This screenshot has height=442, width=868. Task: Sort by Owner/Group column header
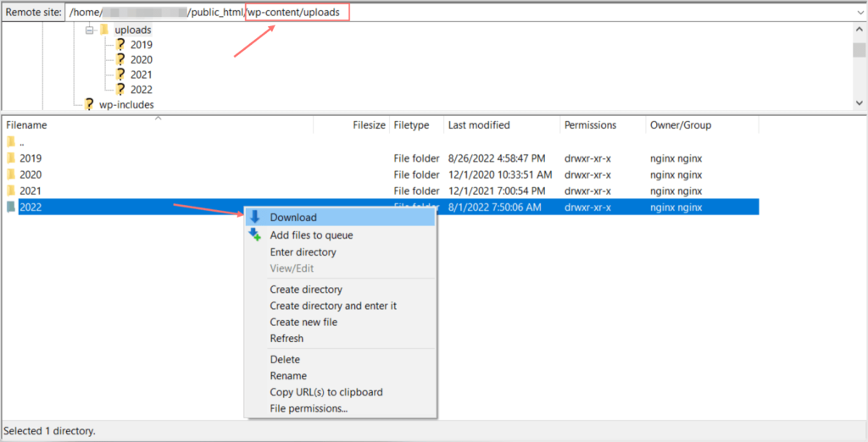[x=702, y=125]
